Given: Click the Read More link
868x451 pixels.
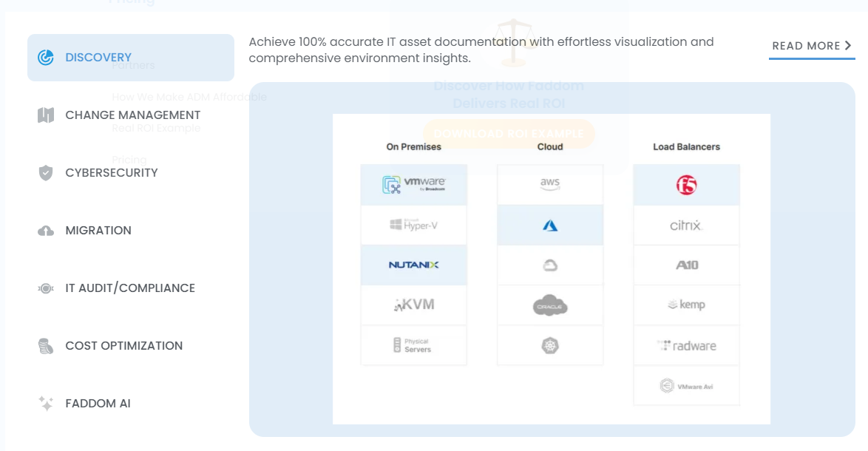Looking at the screenshot, I should coord(812,46).
